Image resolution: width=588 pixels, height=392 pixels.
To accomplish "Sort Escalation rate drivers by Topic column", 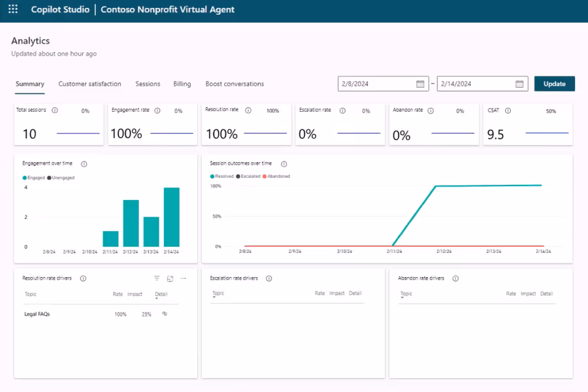I will click(x=218, y=293).
